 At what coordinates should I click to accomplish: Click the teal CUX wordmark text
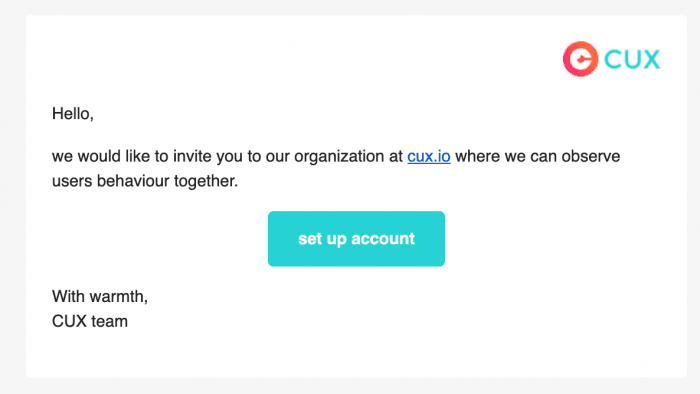[x=632, y=59]
